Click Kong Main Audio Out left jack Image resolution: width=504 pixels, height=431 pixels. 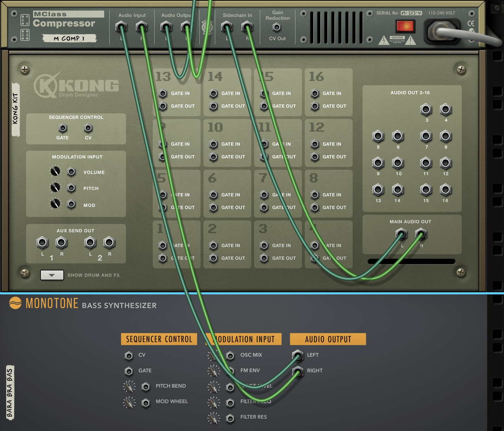coord(401,234)
